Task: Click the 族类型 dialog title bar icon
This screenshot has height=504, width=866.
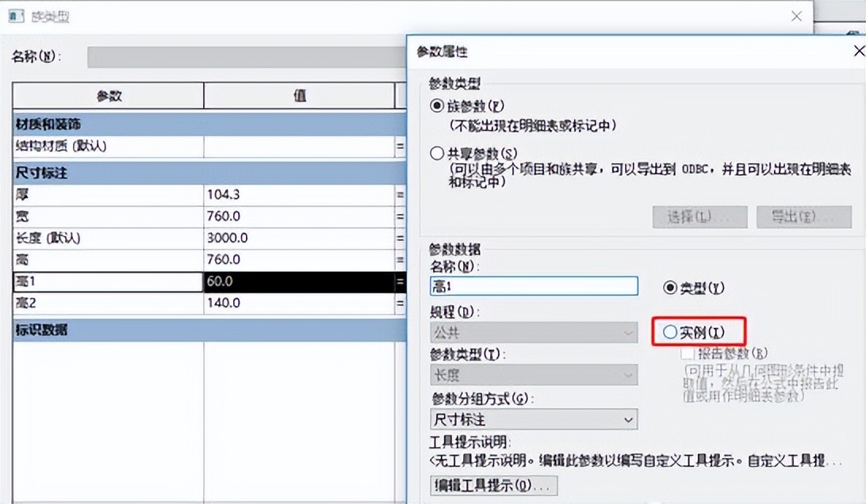Action: [16, 16]
